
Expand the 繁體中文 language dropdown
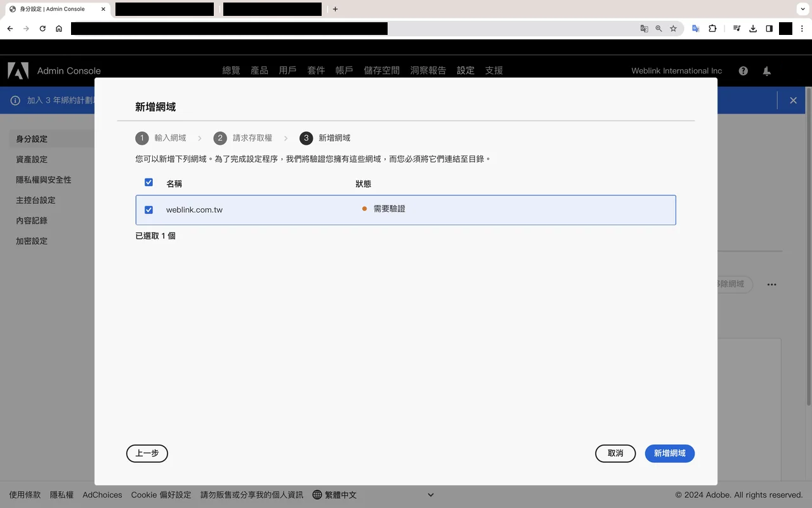point(373,495)
